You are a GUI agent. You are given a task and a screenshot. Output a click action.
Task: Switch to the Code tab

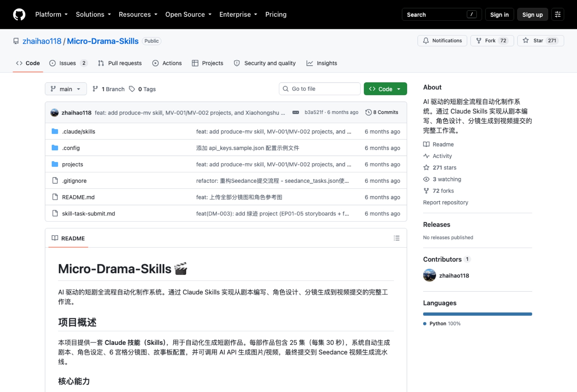[28, 63]
